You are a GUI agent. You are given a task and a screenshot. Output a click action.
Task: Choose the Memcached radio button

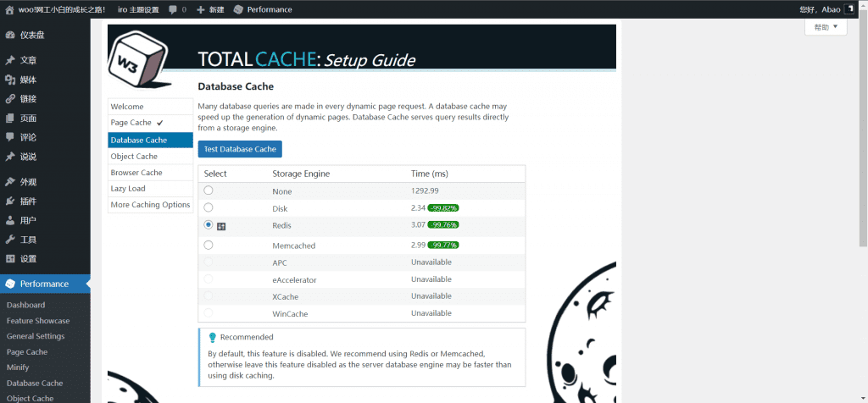[209, 245]
